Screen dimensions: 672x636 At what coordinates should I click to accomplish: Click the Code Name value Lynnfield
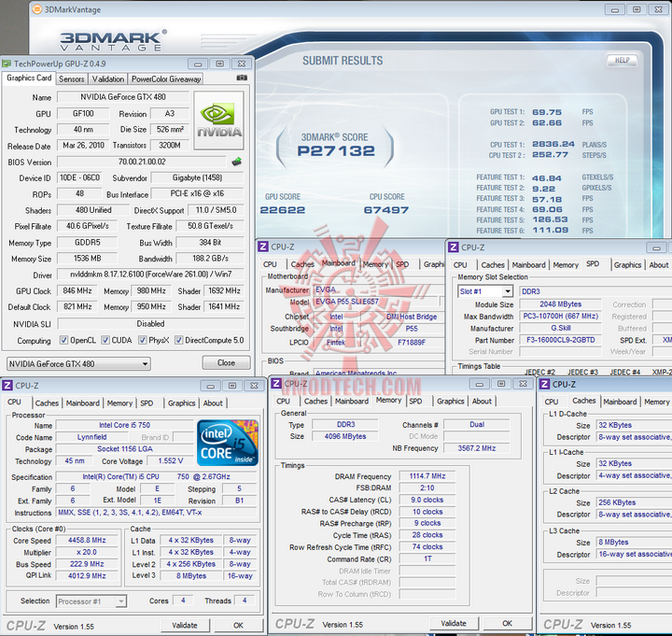[x=91, y=437]
